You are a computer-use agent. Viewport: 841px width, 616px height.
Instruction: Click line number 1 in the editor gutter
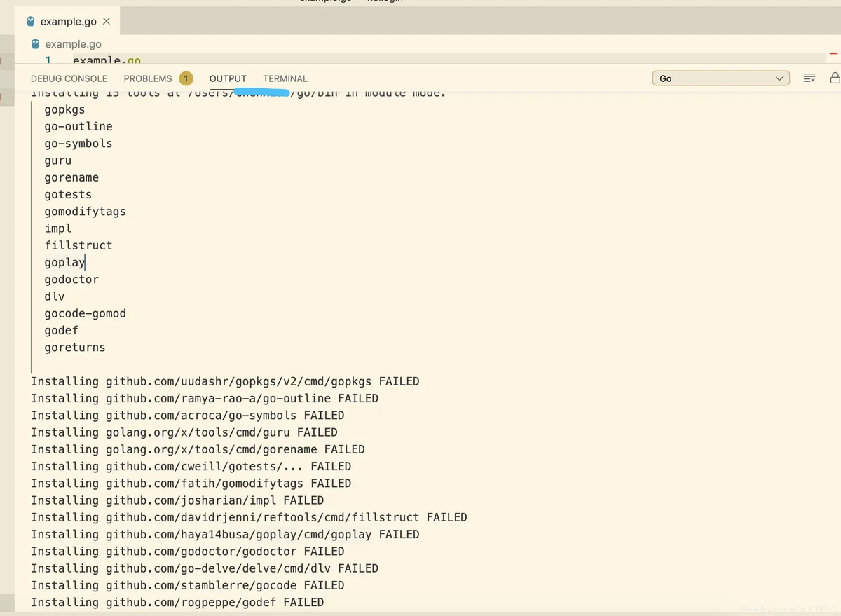pos(48,60)
